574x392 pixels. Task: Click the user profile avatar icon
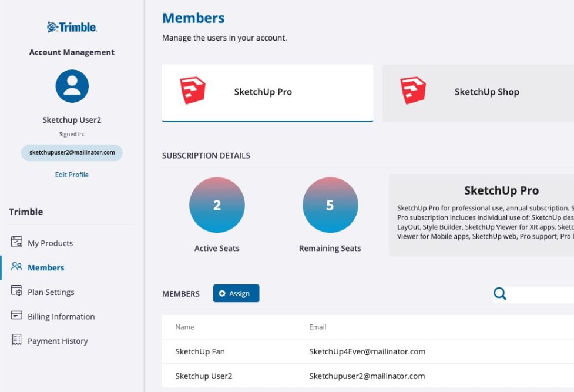(72, 86)
